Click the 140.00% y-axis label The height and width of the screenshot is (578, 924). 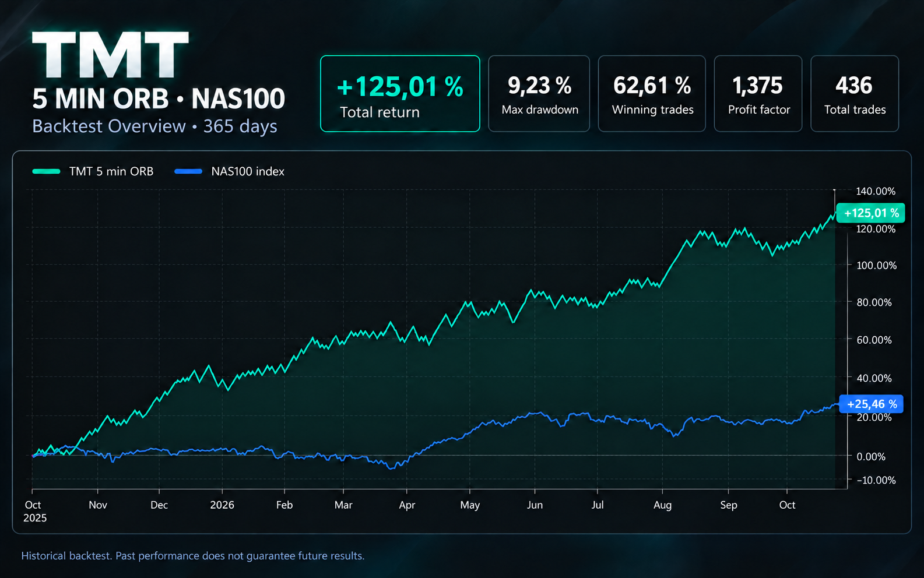tap(876, 191)
